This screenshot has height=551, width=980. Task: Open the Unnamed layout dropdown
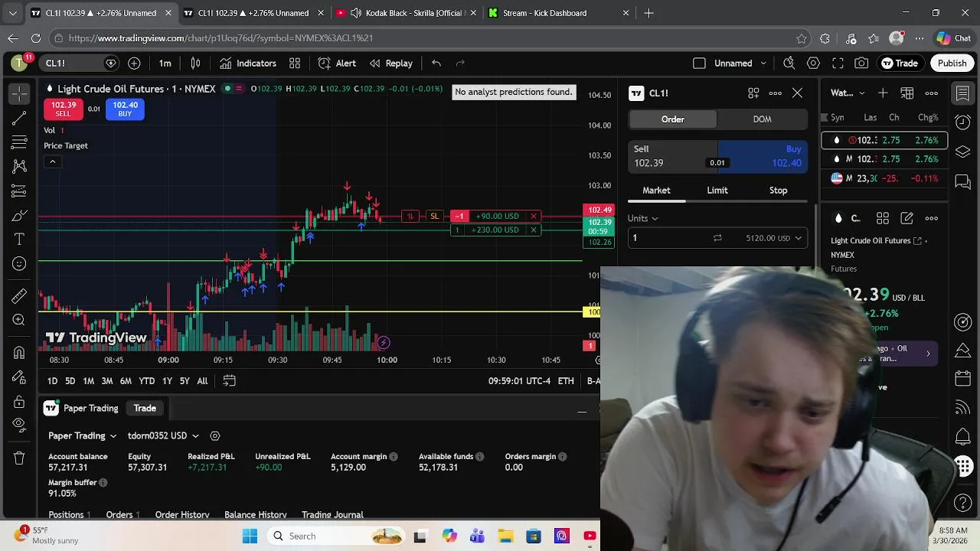763,64
